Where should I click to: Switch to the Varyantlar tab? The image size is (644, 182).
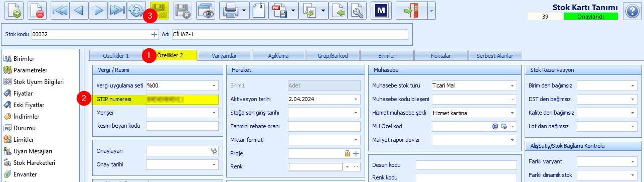pos(224,56)
